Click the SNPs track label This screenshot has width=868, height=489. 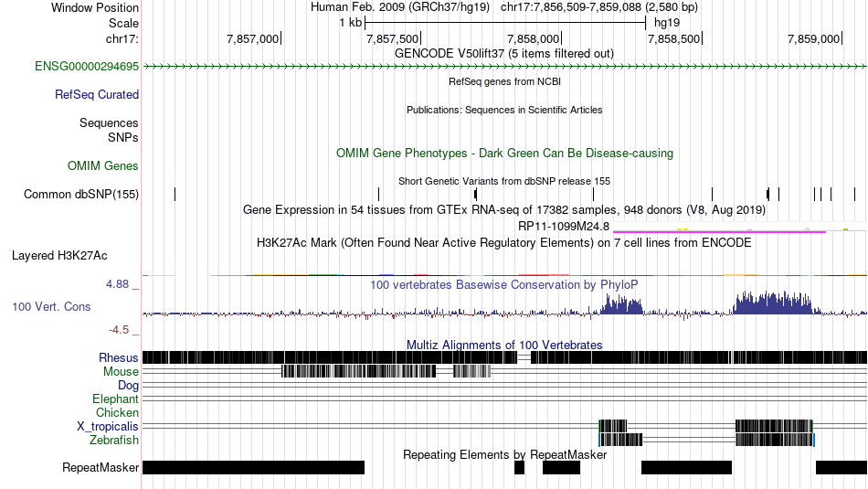point(123,137)
